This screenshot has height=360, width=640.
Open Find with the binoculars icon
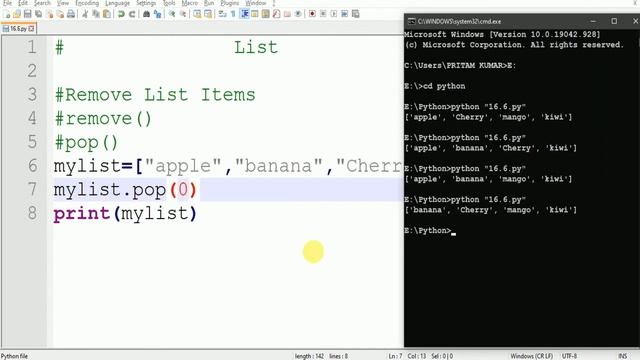click(x=146, y=14)
